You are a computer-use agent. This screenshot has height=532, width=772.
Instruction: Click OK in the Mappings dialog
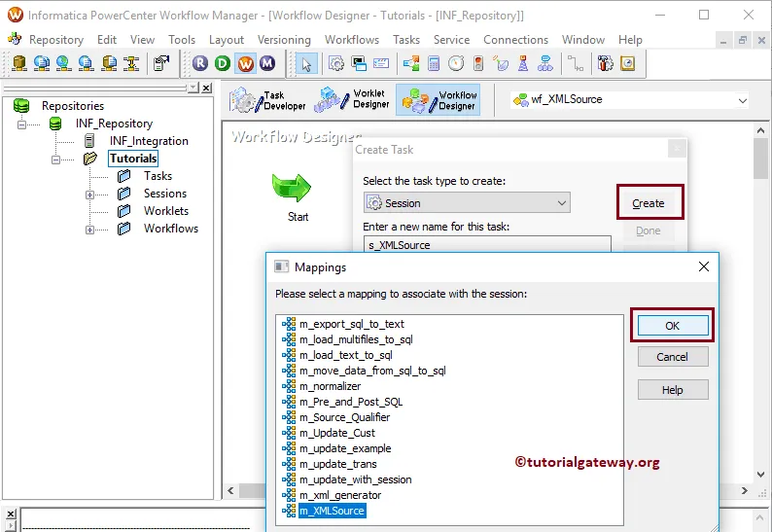click(x=673, y=326)
